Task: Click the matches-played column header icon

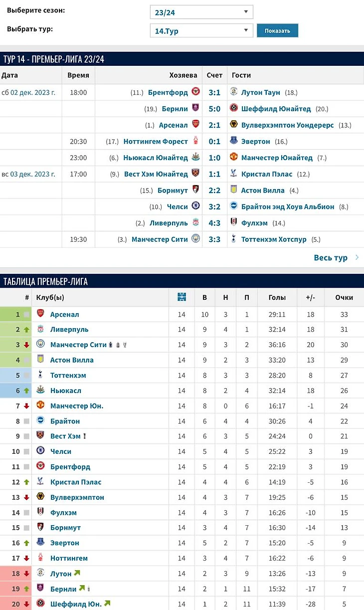Action: pyautogui.click(x=182, y=297)
